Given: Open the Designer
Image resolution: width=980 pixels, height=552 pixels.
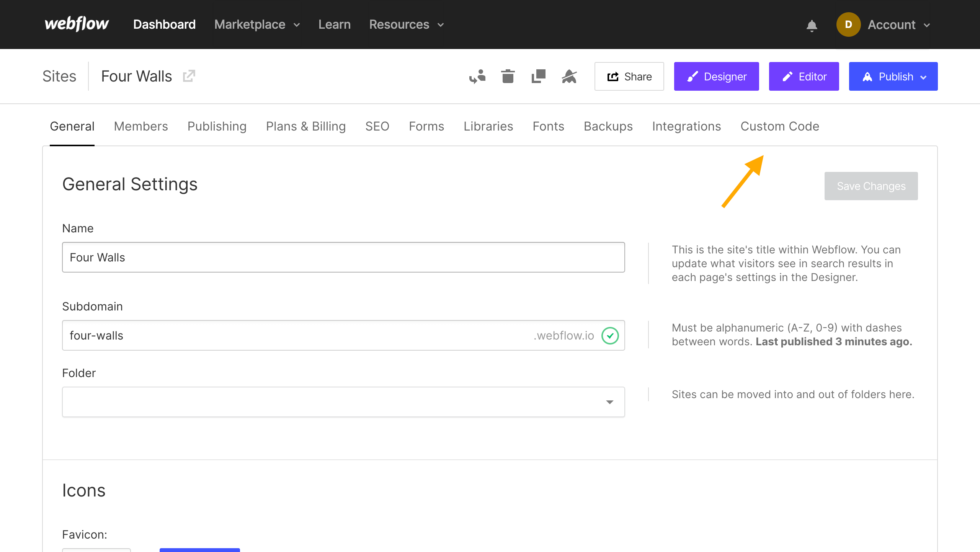Looking at the screenshot, I should point(717,76).
